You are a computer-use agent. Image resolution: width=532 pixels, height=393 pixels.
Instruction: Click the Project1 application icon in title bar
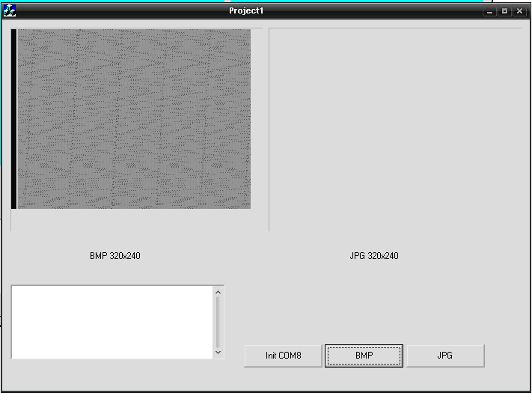tap(10, 11)
